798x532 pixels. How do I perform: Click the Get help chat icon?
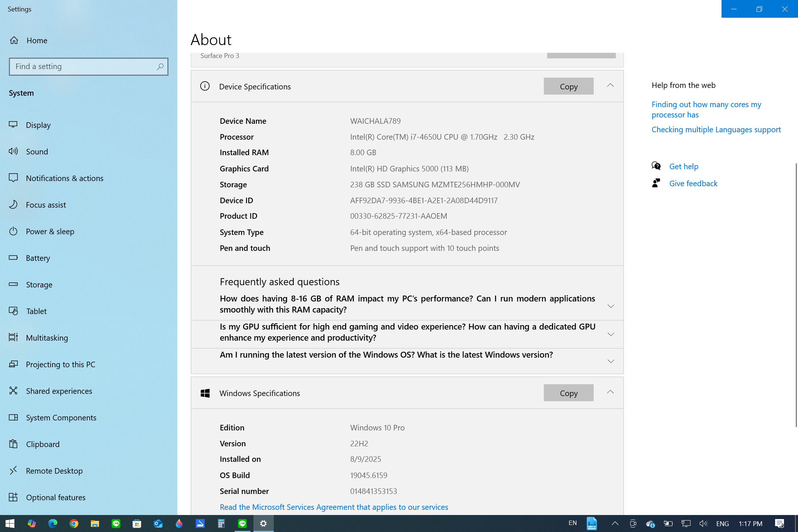coord(656,166)
